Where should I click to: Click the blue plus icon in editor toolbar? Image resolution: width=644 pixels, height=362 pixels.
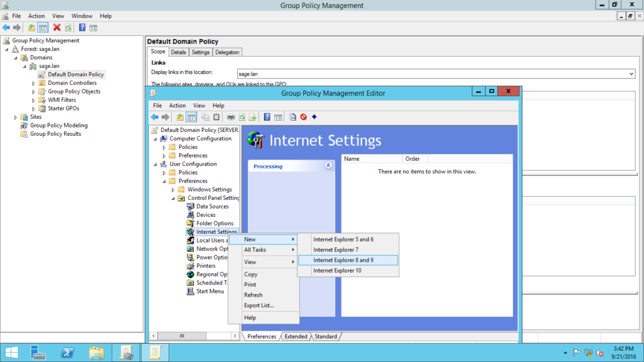pos(314,117)
